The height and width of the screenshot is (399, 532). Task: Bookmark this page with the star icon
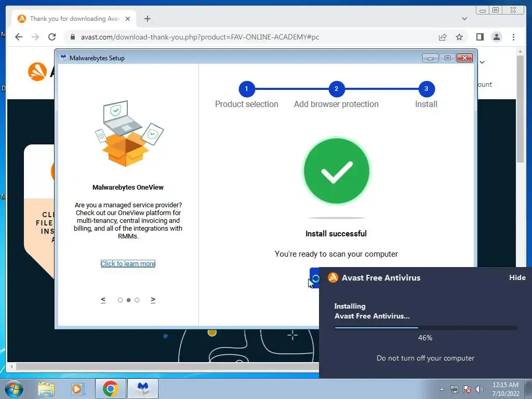point(459,37)
